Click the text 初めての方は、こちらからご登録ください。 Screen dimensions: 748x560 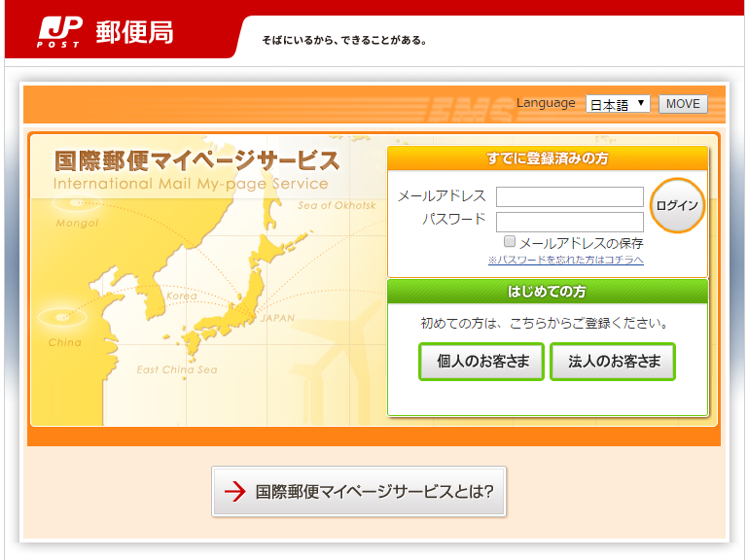point(545,324)
